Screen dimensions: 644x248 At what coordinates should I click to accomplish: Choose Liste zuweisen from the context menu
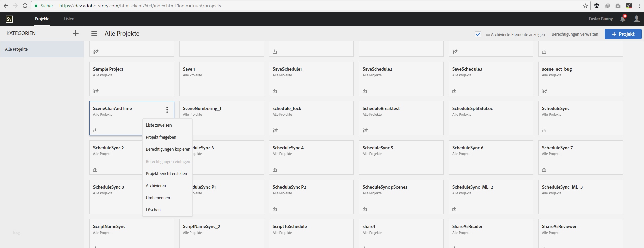[167, 125]
